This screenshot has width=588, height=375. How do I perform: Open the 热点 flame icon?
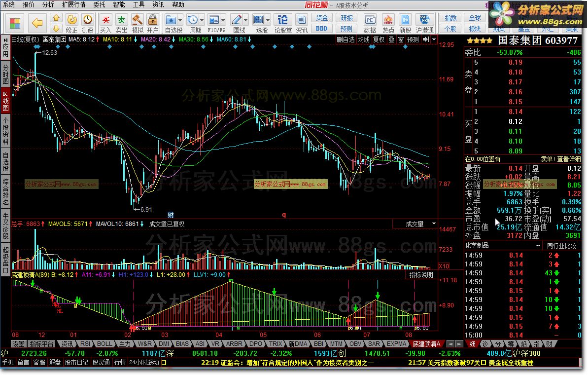point(388,20)
